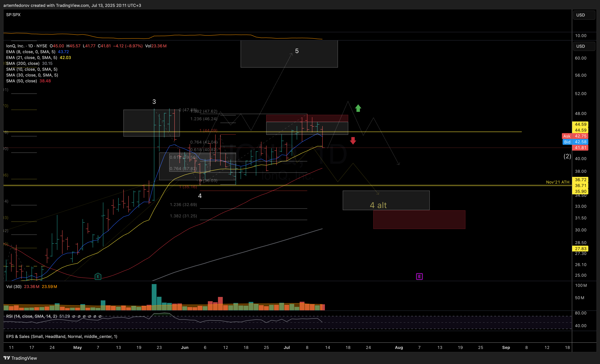
Task: Click the IonQ, Inc. 1D NYSE legend title
Action: [27, 46]
